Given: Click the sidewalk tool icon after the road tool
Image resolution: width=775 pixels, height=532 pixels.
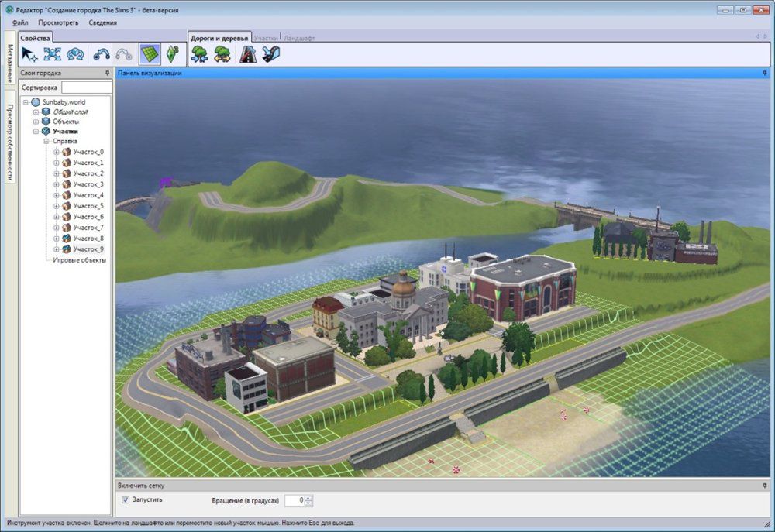Looking at the screenshot, I should [270, 54].
